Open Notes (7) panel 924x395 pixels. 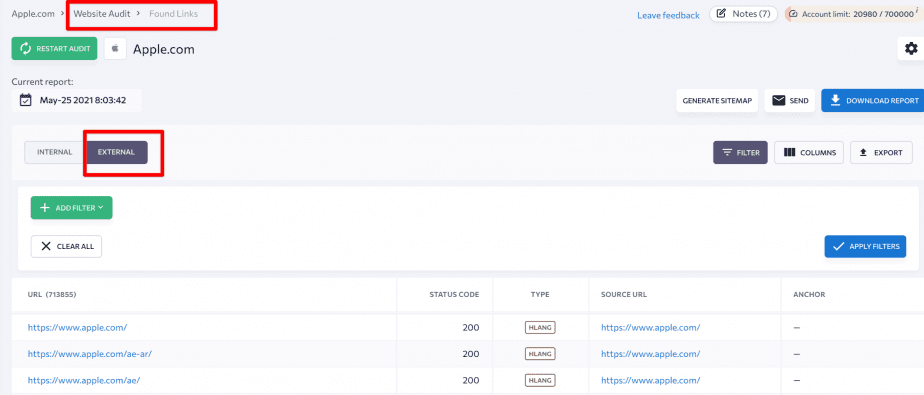743,14
